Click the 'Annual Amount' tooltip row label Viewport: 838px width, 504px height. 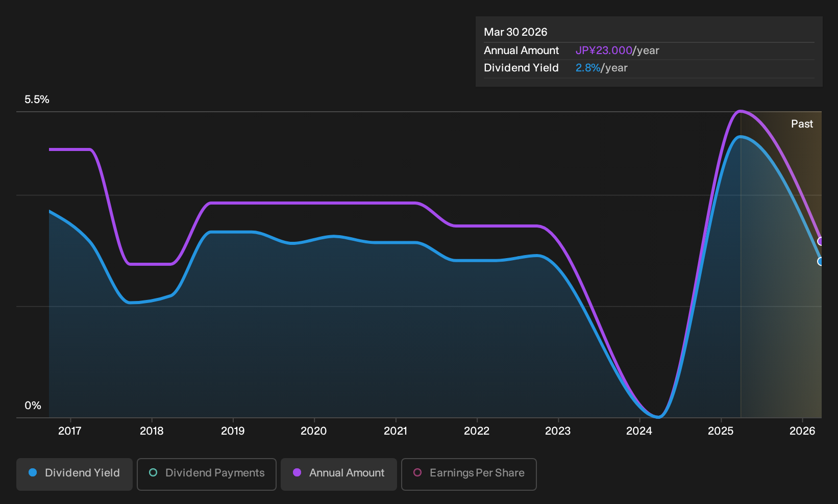point(521,51)
